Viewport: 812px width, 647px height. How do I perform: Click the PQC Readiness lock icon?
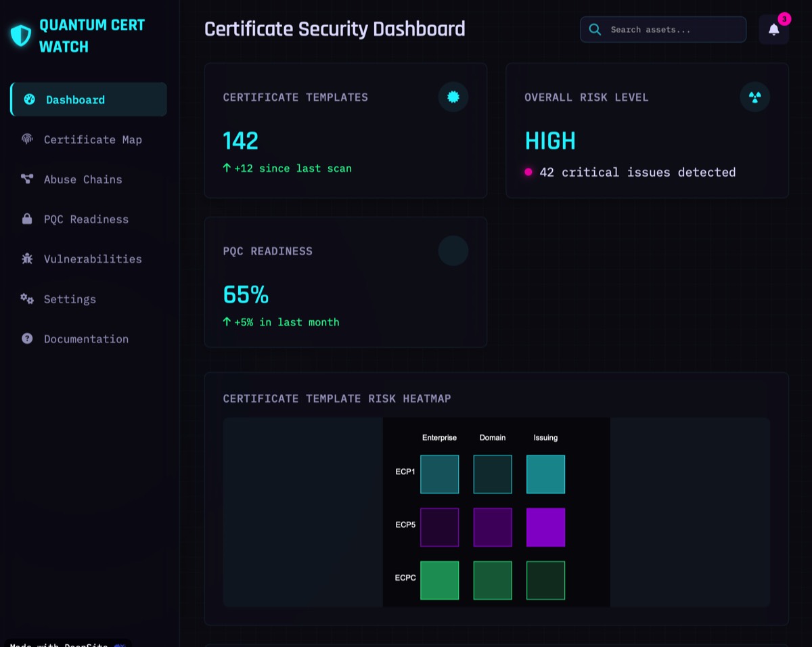[x=27, y=219]
